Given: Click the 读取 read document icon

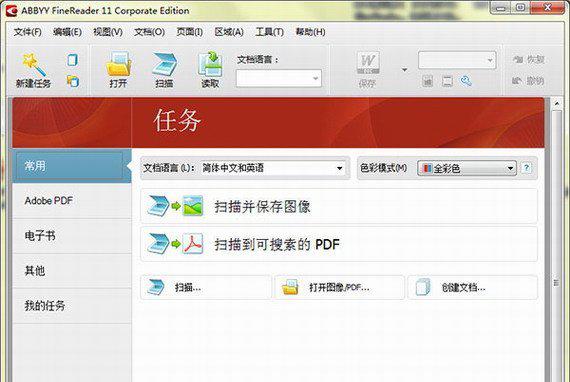Looking at the screenshot, I should pos(210,70).
